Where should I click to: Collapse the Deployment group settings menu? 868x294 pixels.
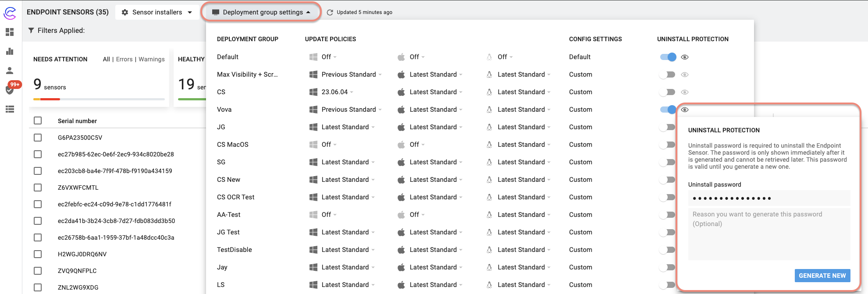pyautogui.click(x=261, y=12)
